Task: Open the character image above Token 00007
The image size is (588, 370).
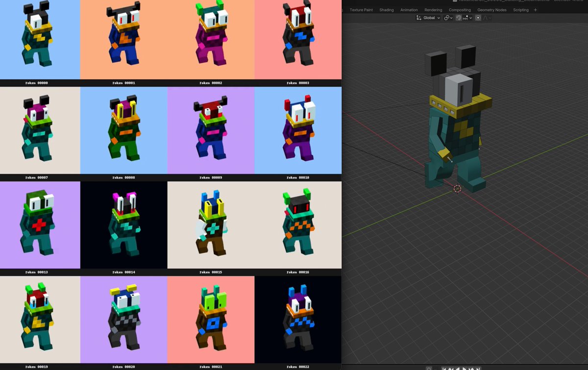Action: coord(40,130)
